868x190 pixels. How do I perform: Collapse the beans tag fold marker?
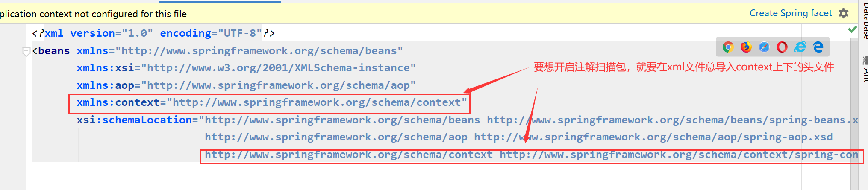tap(26, 51)
